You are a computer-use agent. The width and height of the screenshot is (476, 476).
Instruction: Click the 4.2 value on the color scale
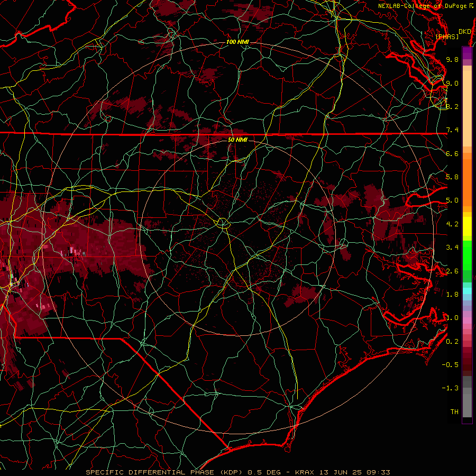(x=452, y=224)
